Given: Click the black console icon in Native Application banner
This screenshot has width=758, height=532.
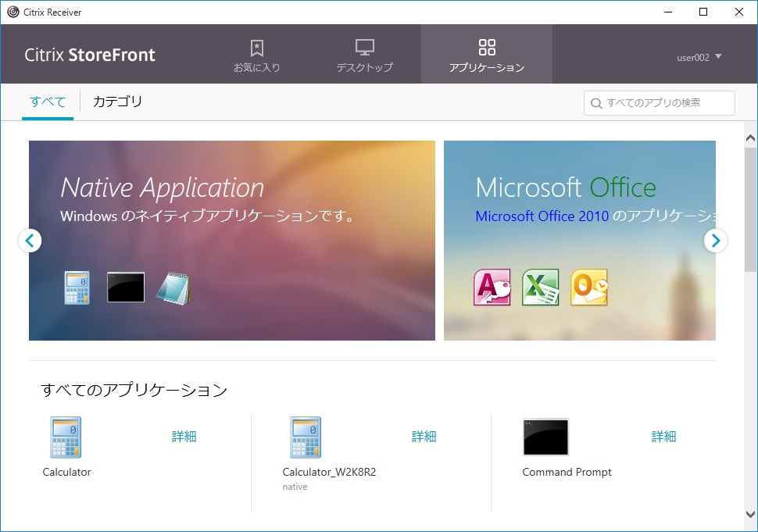Looking at the screenshot, I should [126, 287].
